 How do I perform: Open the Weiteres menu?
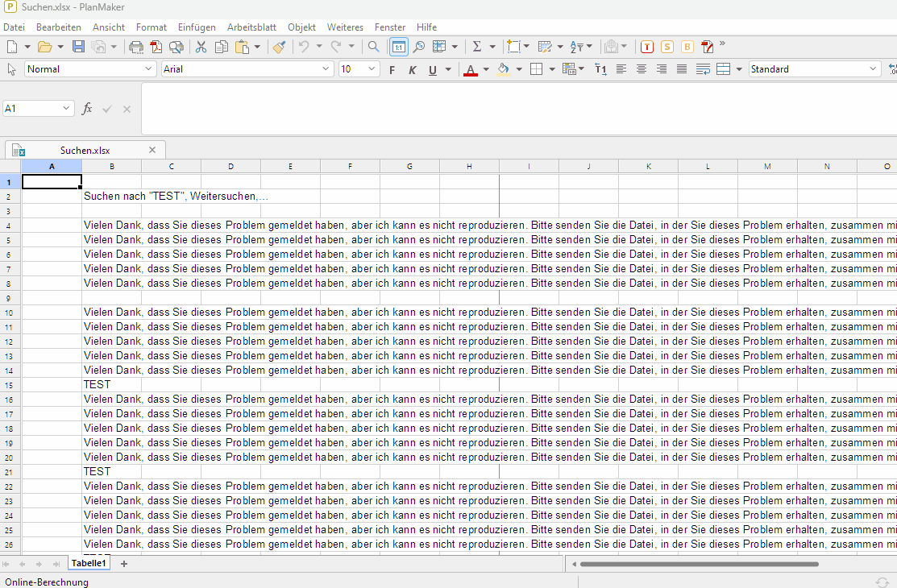tap(345, 27)
